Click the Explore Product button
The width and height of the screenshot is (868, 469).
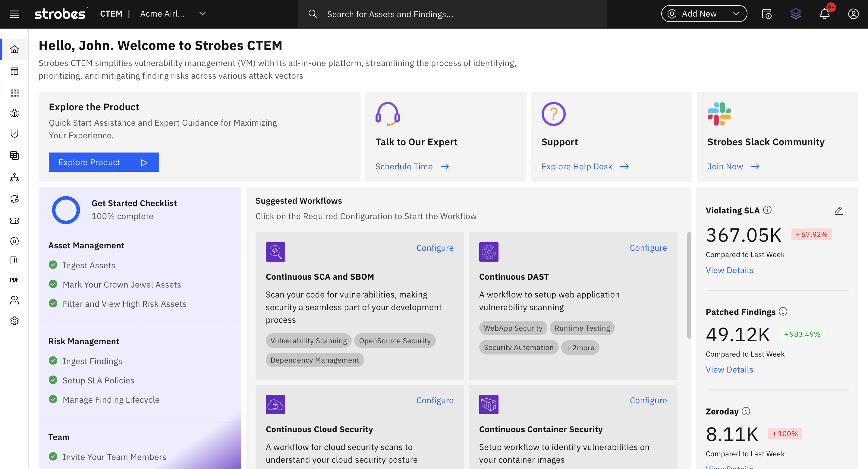104,162
